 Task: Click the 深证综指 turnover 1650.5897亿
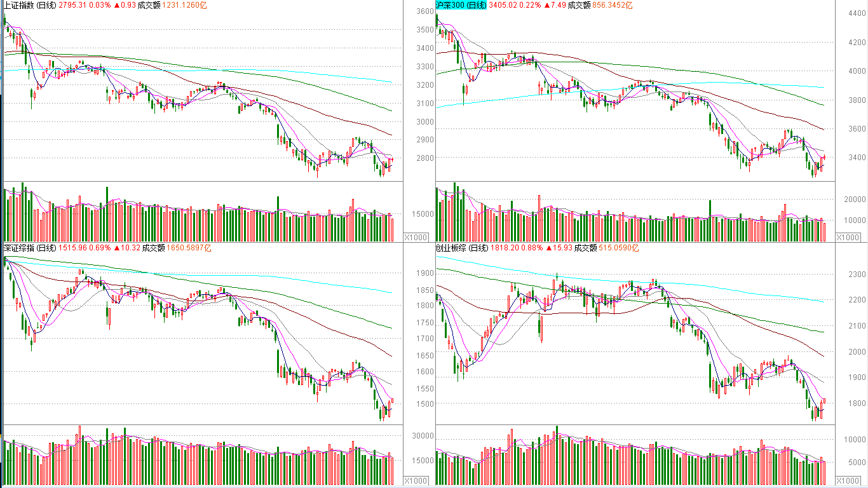tap(189, 248)
